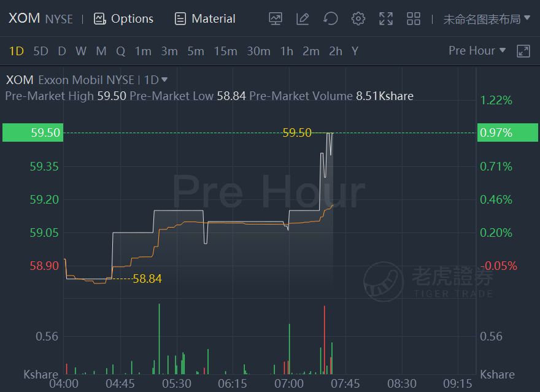Open the chart grid layout icon
This screenshot has height=392, width=540.
tap(413, 18)
